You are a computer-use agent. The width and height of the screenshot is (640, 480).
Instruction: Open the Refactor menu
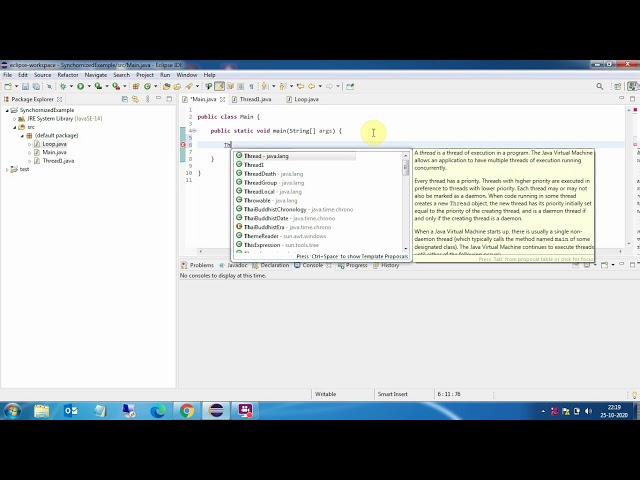click(68, 75)
